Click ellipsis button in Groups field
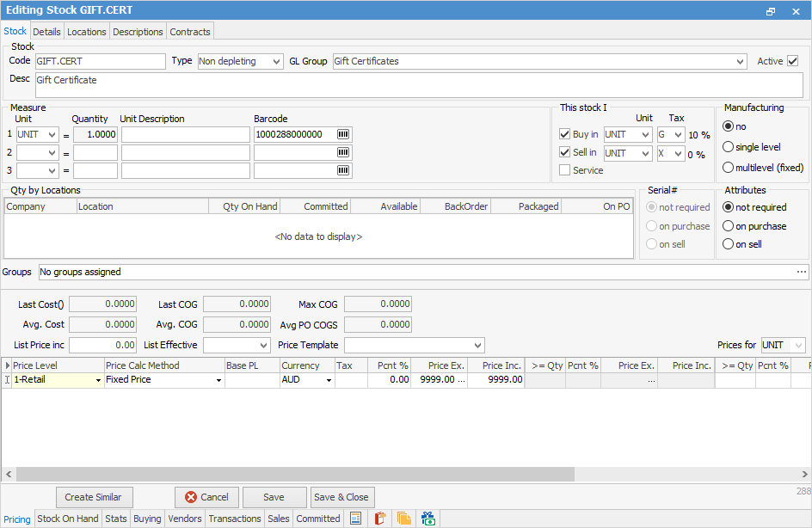 tap(802, 272)
